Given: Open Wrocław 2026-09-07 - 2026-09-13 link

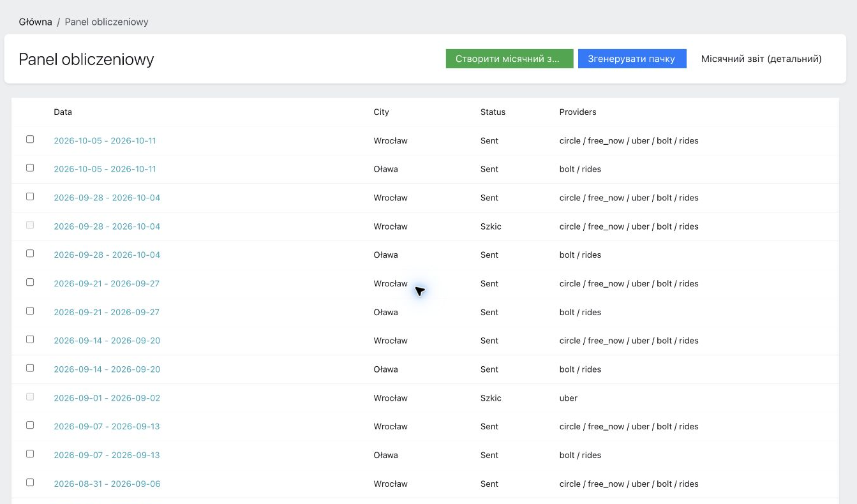Looking at the screenshot, I should tap(107, 426).
